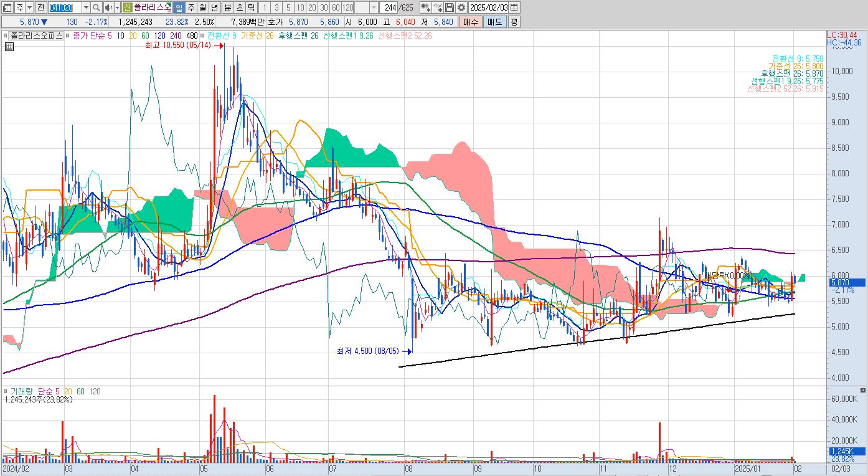
Task: Open the dropdown arrow next to 주
Action: tap(29, 7)
